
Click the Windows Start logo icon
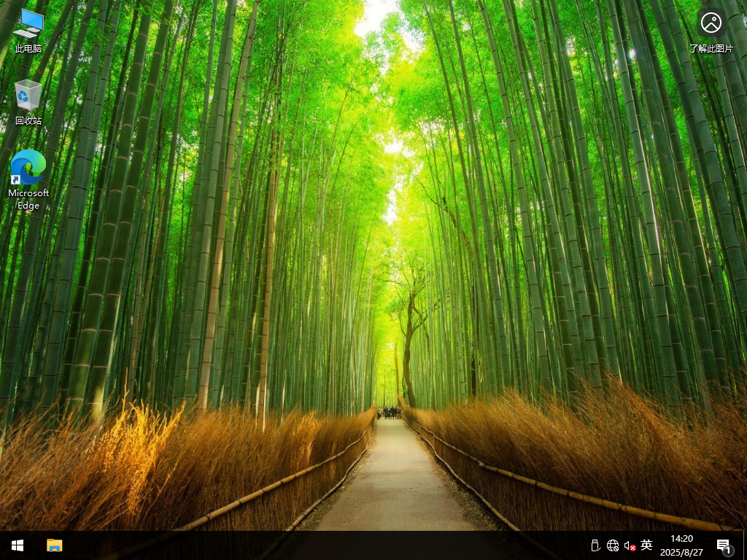coord(16,545)
